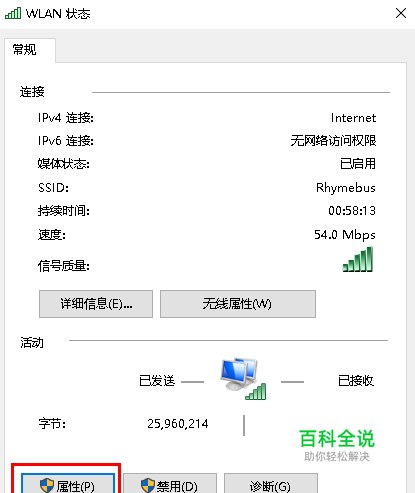Run 诊断(G) diagnose button
415x493 pixels.
271,483
